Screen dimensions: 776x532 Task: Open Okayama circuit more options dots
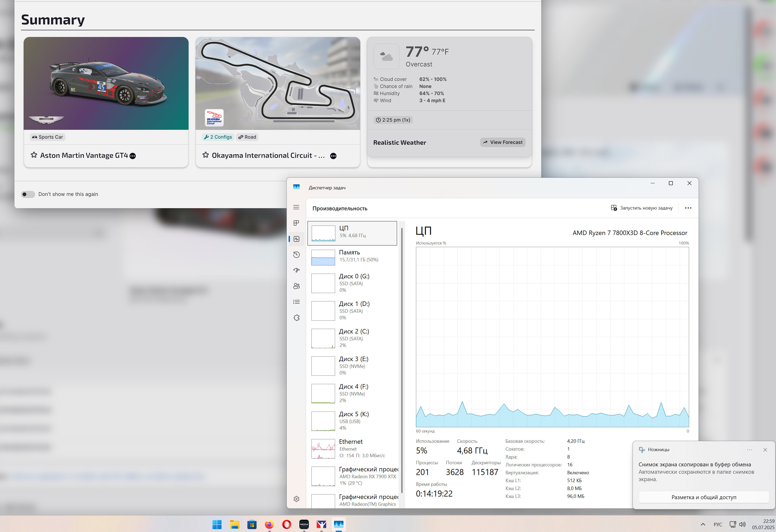[333, 156]
